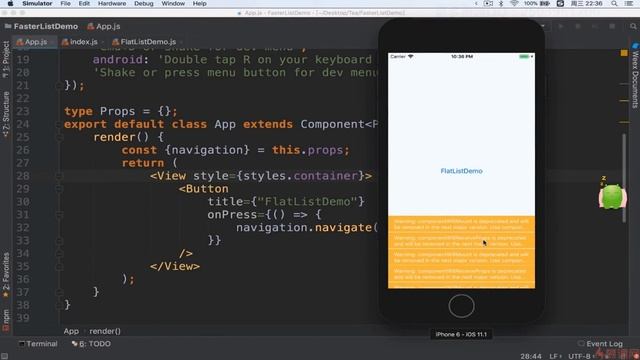The image size is (640, 360).
Task: Click the editor vertical scrollbar thumb
Action: coord(624,178)
